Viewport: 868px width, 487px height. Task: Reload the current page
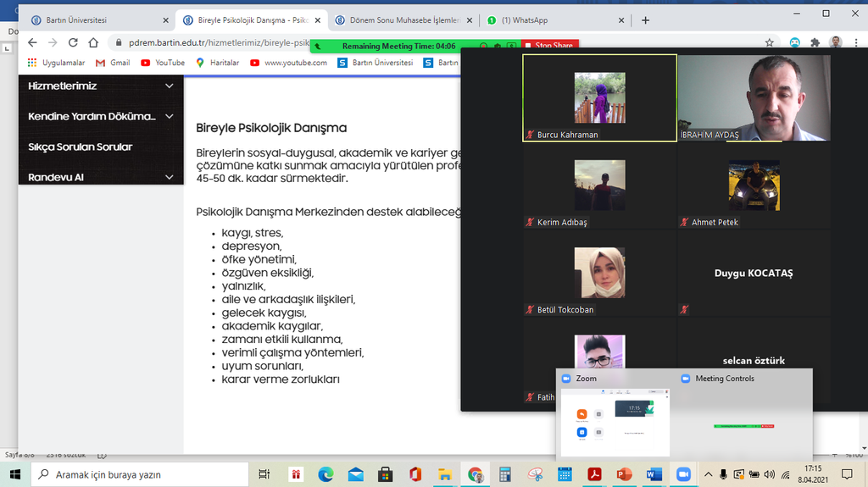(73, 42)
